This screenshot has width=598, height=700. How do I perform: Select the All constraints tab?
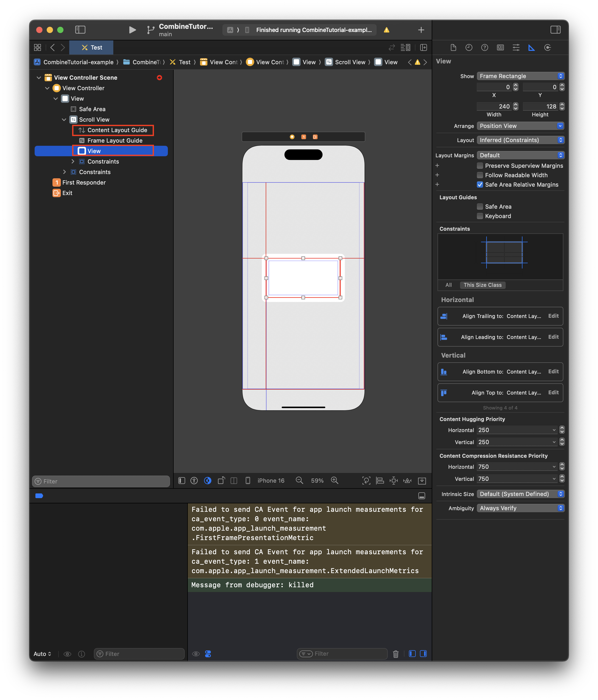[x=448, y=285]
